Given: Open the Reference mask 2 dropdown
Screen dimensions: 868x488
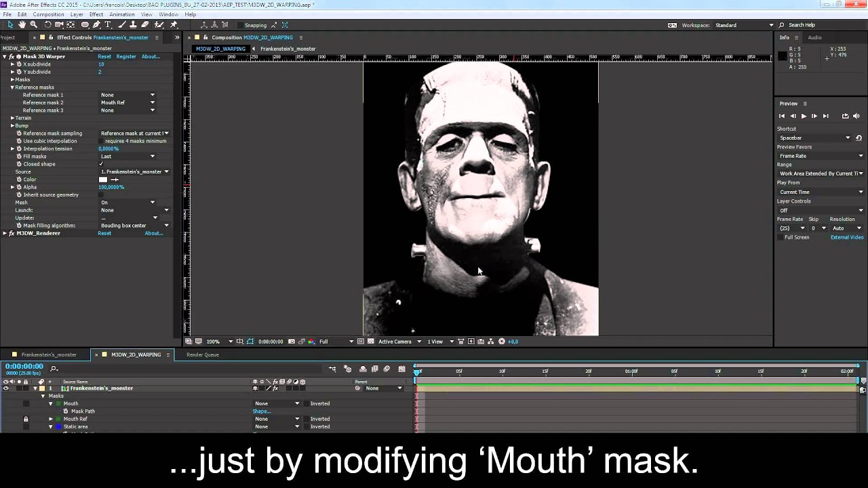Looking at the screenshot, I should (x=127, y=102).
